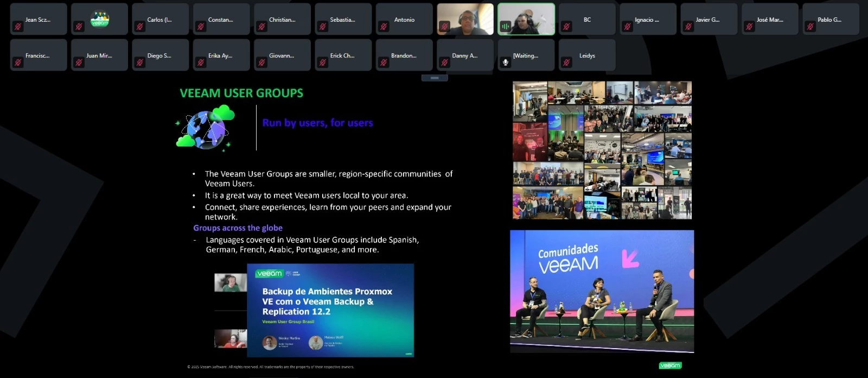
Task: Click the muted mic icon on Leidys tile
Action: 566,62
